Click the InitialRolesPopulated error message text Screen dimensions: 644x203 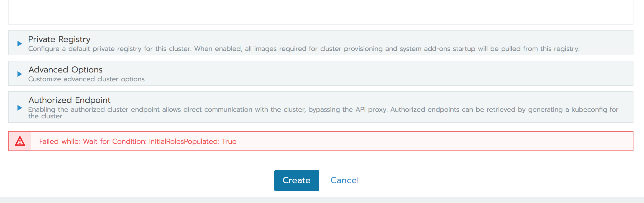(138, 141)
